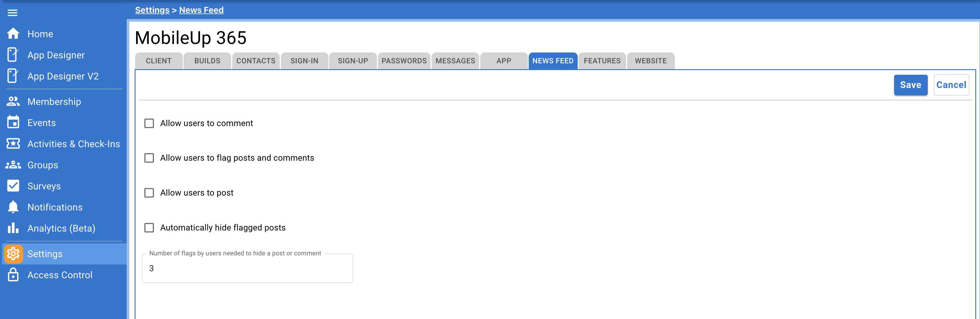Open the Notifications section

[x=55, y=207]
